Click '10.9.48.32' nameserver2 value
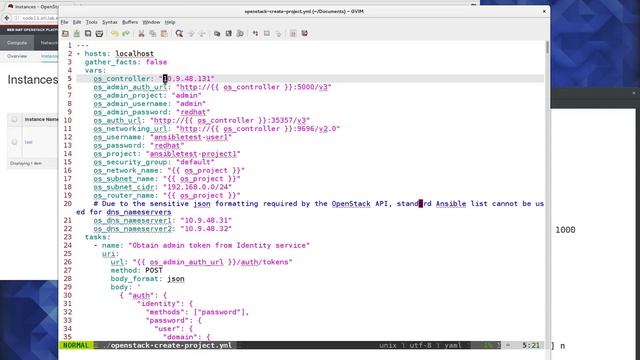Screen dimensions: 640x360 tap(206, 229)
